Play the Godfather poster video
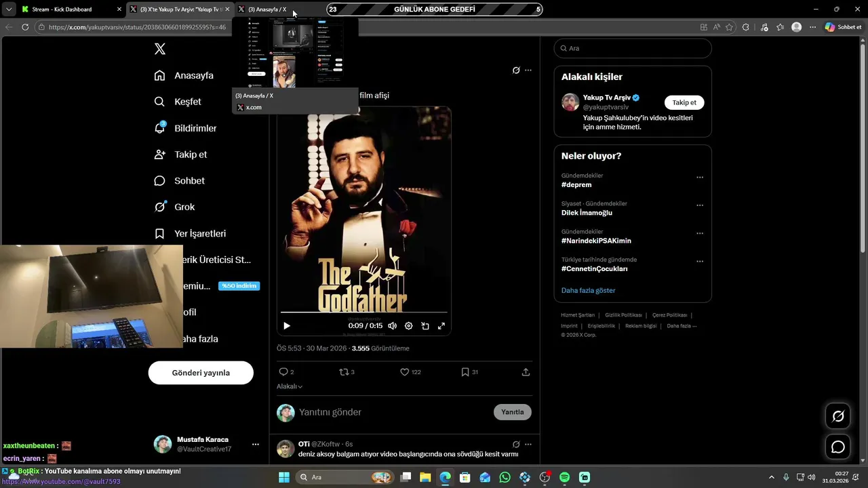The image size is (868, 488). (x=287, y=326)
